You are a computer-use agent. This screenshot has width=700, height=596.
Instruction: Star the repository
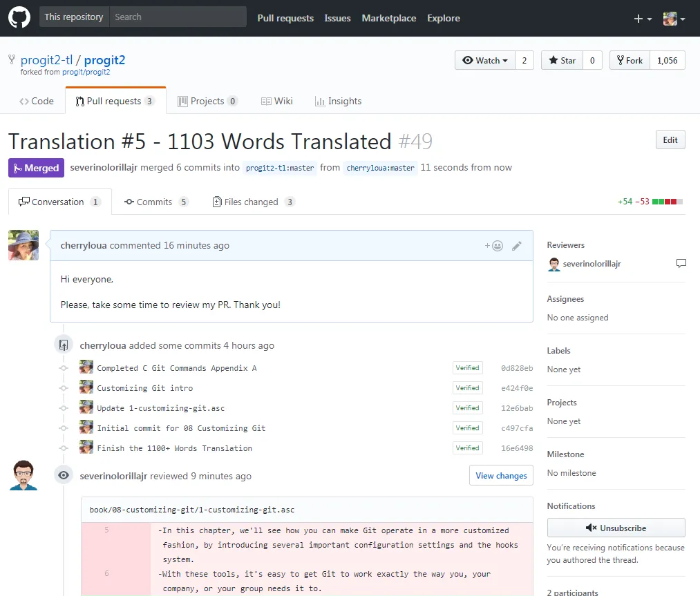(562, 60)
